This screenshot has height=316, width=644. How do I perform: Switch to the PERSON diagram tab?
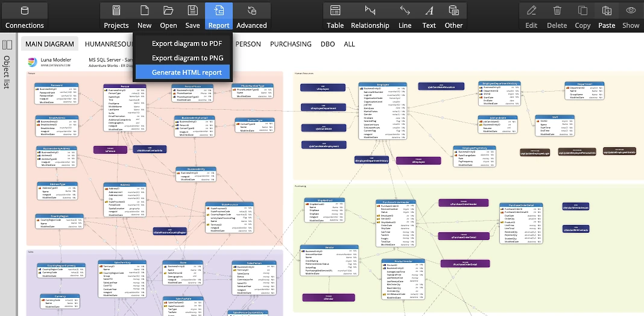point(248,44)
